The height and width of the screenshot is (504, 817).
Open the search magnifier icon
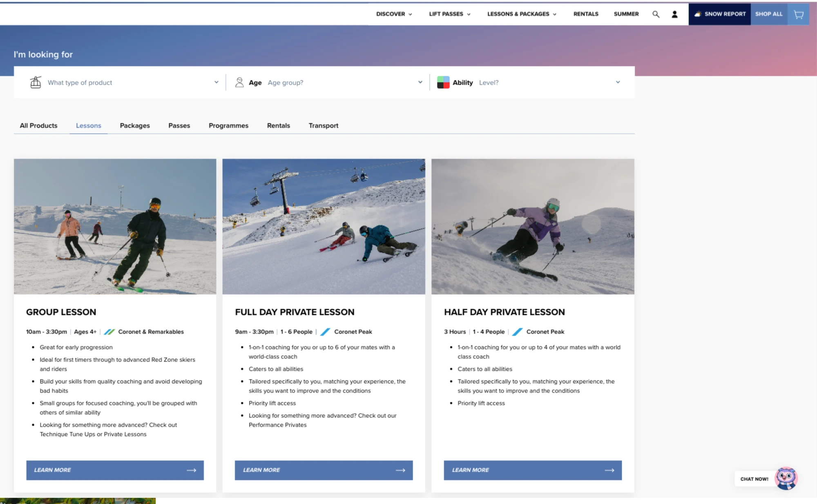point(656,14)
